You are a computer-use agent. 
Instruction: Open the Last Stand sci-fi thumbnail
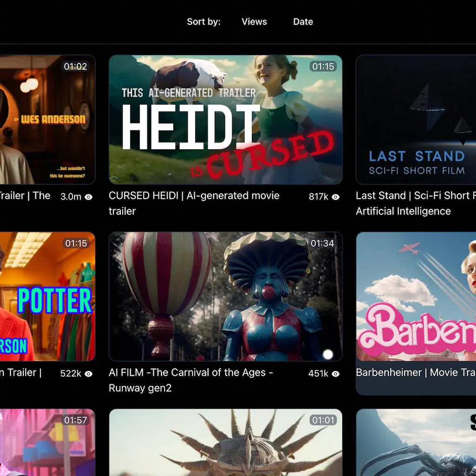416,119
